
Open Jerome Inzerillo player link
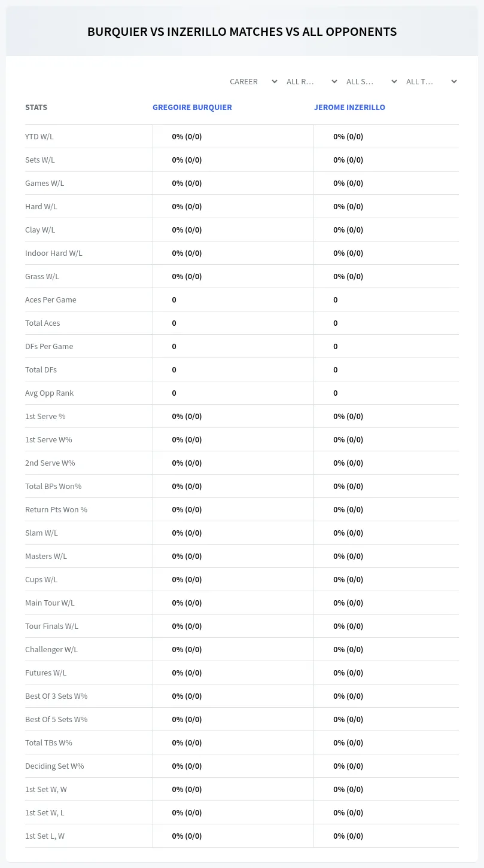pyautogui.click(x=349, y=108)
